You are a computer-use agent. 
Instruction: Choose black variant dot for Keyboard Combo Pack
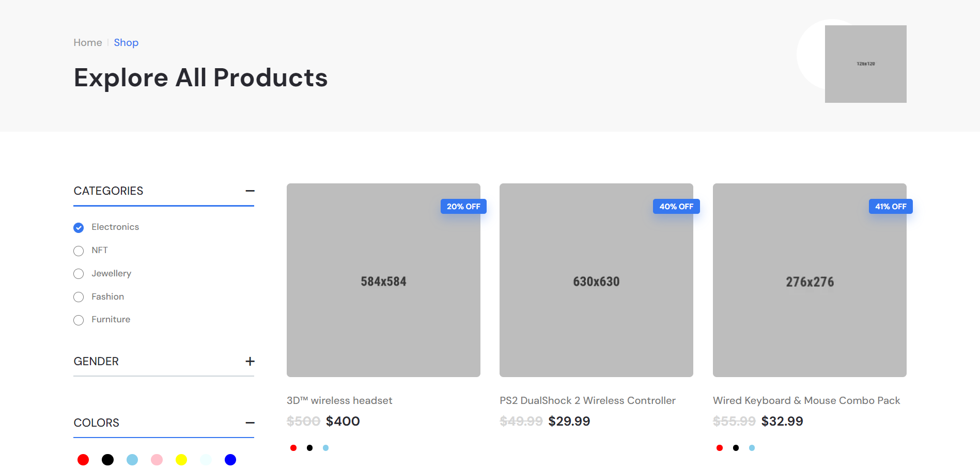pos(736,448)
